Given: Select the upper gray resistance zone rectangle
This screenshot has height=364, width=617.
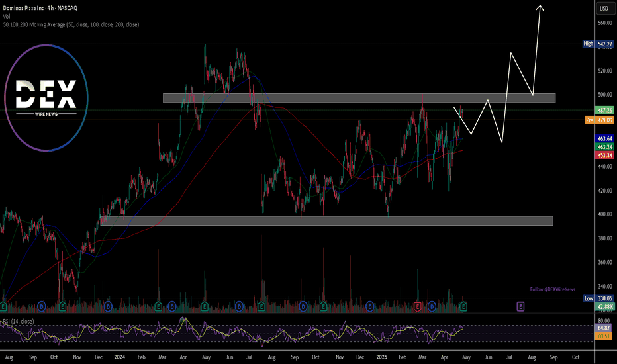Looking at the screenshot, I should click(x=359, y=98).
